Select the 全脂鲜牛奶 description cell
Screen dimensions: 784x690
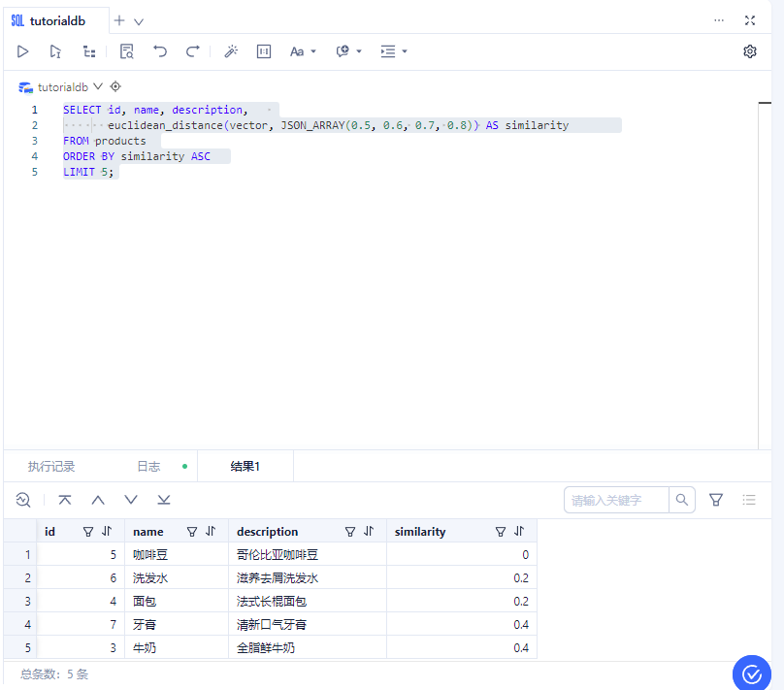click(308, 648)
